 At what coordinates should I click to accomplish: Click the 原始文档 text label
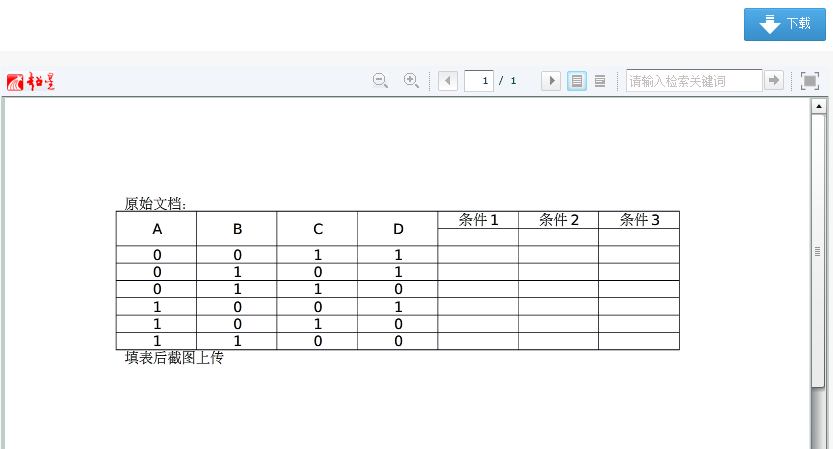pyautogui.click(x=155, y=204)
